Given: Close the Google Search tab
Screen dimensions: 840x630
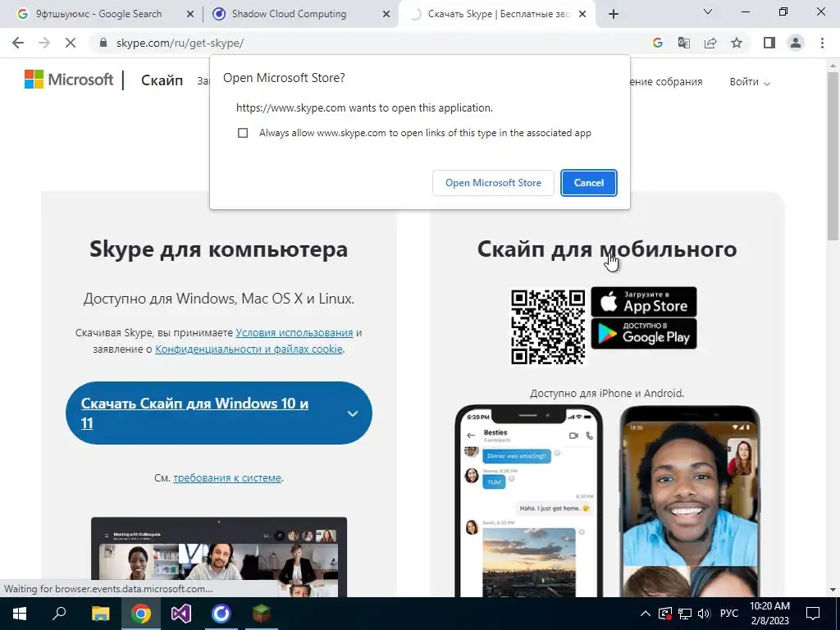Looking at the screenshot, I should [189, 15].
